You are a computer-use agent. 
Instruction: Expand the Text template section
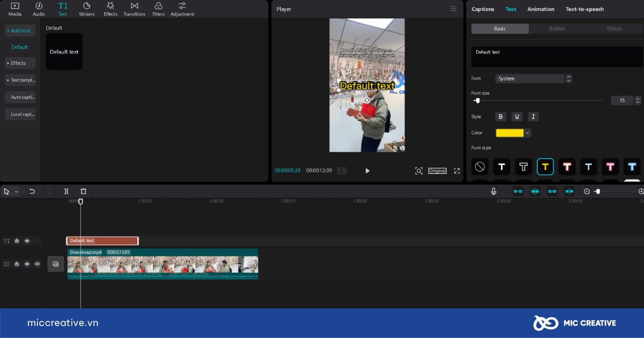click(x=20, y=80)
